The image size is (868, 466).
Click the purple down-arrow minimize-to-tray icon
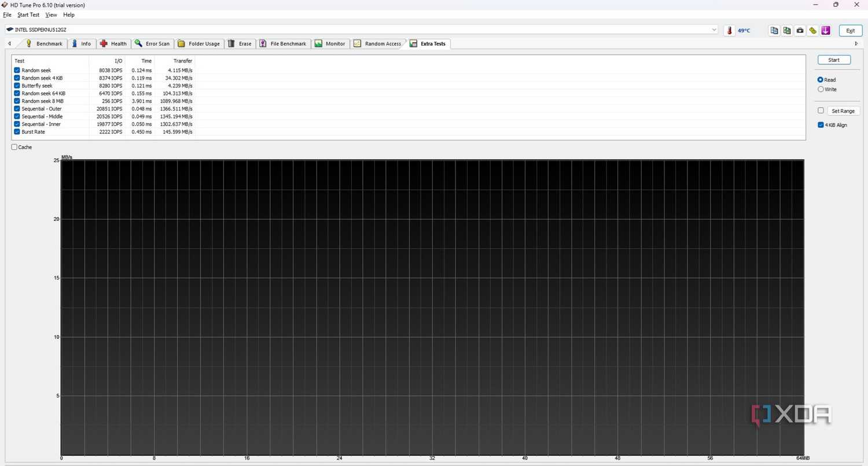point(826,30)
